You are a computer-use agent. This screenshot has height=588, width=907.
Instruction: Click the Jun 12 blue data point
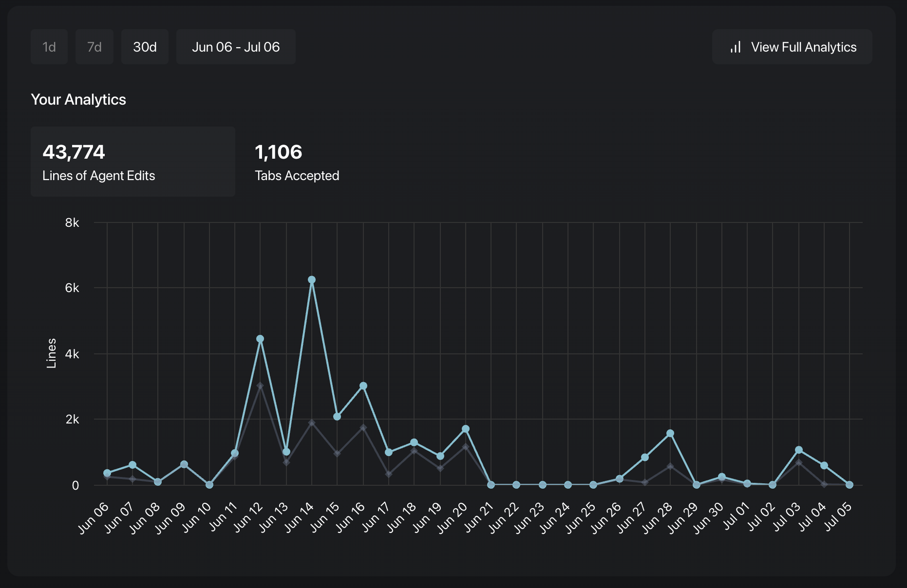click(260, 339)
